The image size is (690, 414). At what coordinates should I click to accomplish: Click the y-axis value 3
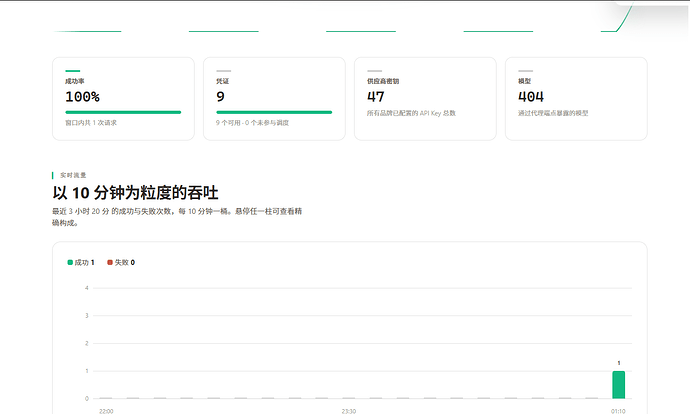pos(87,315)
